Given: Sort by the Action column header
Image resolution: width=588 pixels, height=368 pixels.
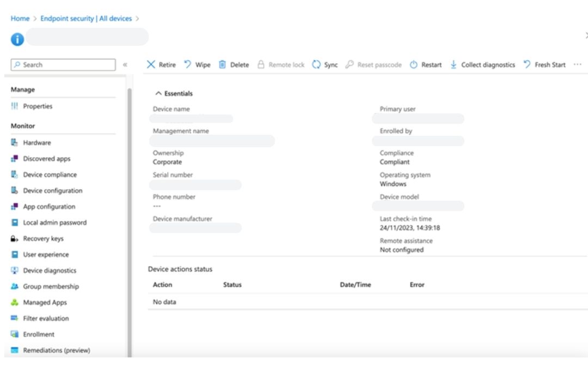Looking at the screenshot, I should click(x=162, y=285).
